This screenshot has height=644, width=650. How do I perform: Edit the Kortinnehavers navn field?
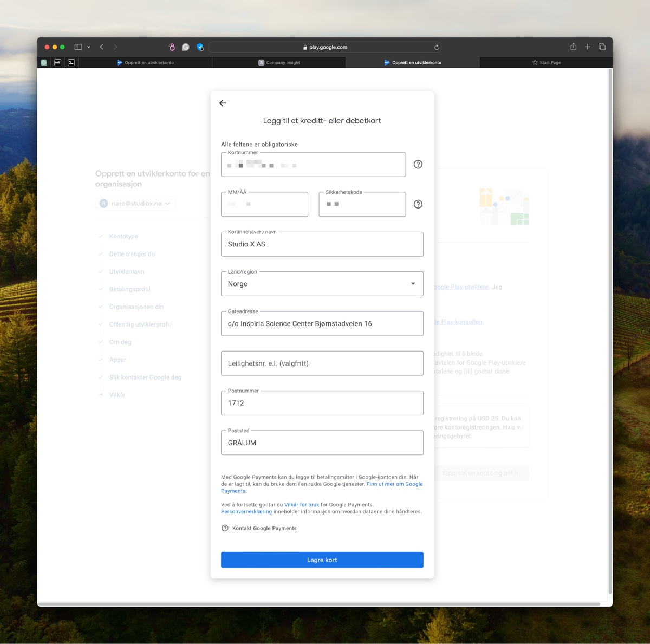coord(322,244)
